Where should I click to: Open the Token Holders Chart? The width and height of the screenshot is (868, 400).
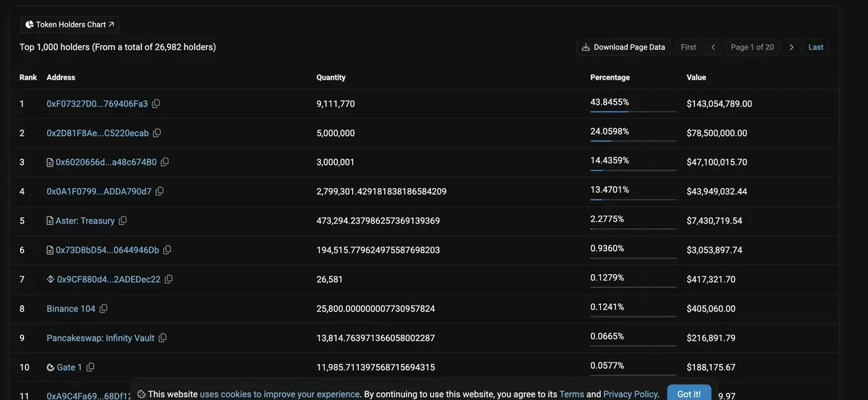(x=69, y=25)
